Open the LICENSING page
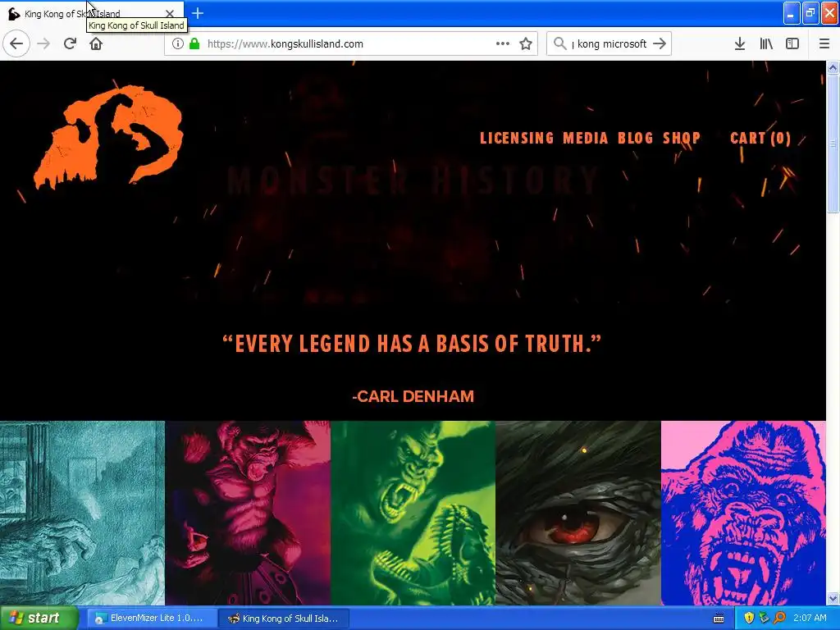The height and width of the screenshot is (630, 840). (517, 138)
